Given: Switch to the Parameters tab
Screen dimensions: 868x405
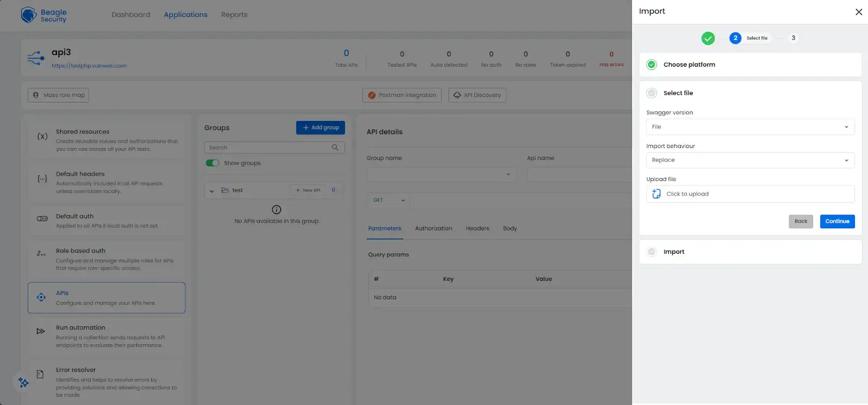Looking at the screenshot, I should [385, 228].
